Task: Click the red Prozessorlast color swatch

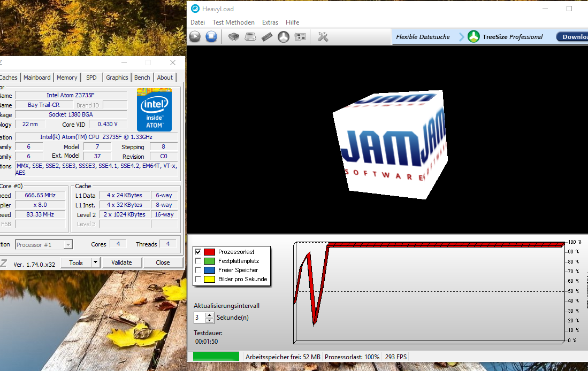Action: coord(209,252)
